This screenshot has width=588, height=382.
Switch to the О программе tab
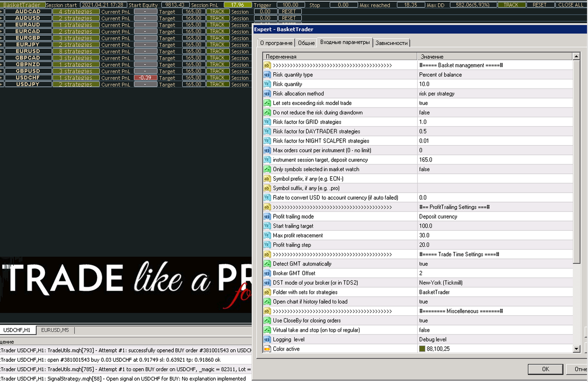(x=276, y=43)
